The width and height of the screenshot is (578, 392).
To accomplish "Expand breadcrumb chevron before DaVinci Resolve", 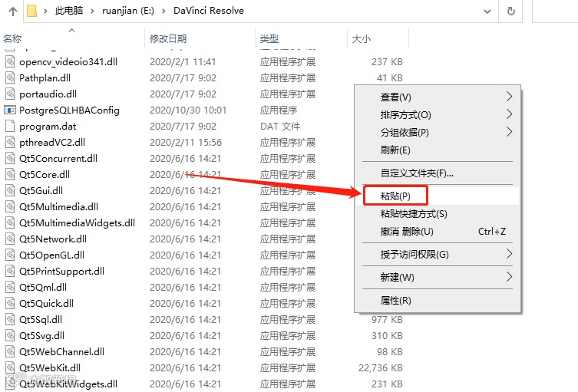I will (x=163, y=11).
